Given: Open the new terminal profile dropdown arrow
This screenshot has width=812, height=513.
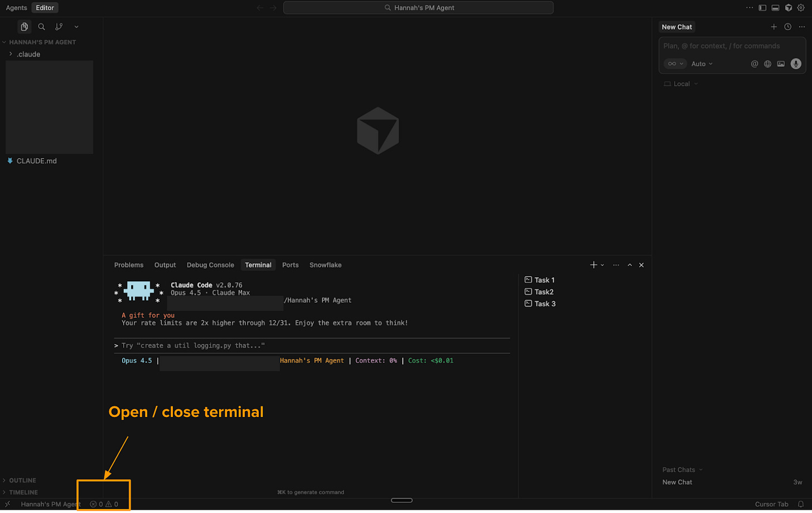Looking at the screenshot, I should [x=602, y=265].
